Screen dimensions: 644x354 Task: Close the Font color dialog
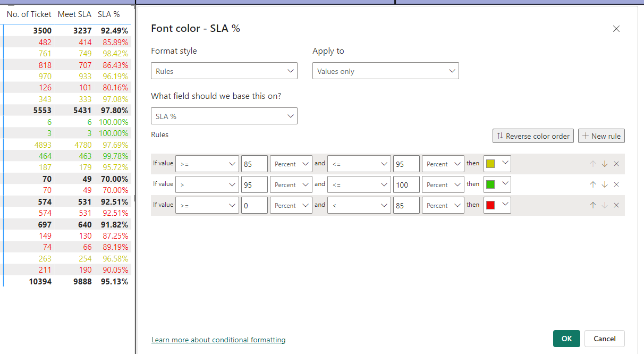[616, 29]
